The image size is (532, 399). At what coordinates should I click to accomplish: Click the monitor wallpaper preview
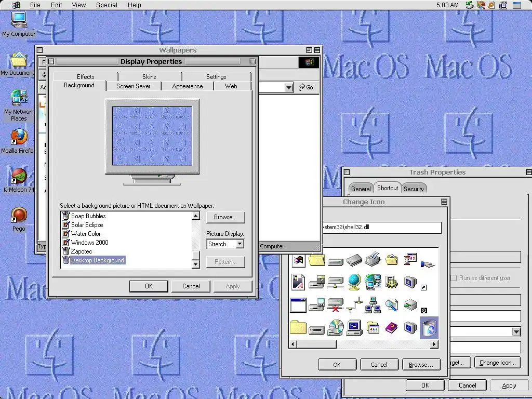[x=152, y=136]
